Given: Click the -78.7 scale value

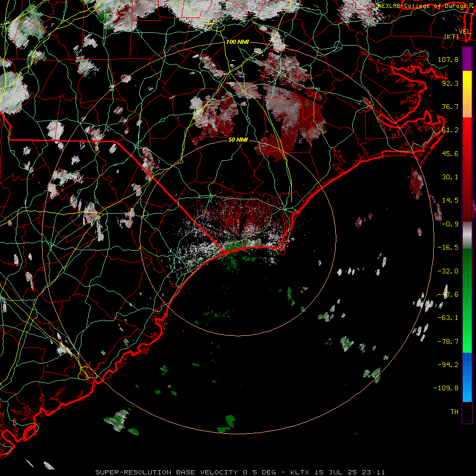Looking at the screenshot, I should coord(448,341).
